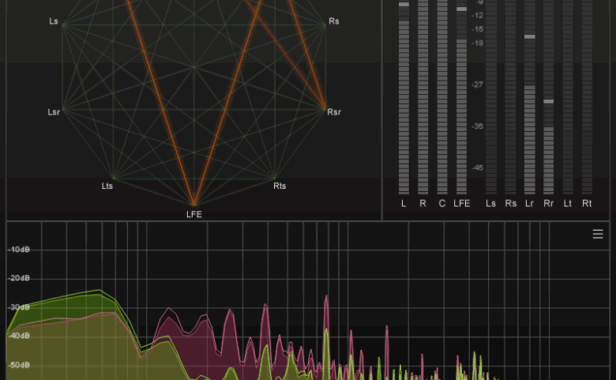Click the Ls node in surround scope
Screen dimensions: 616x380
pos(54,21)
